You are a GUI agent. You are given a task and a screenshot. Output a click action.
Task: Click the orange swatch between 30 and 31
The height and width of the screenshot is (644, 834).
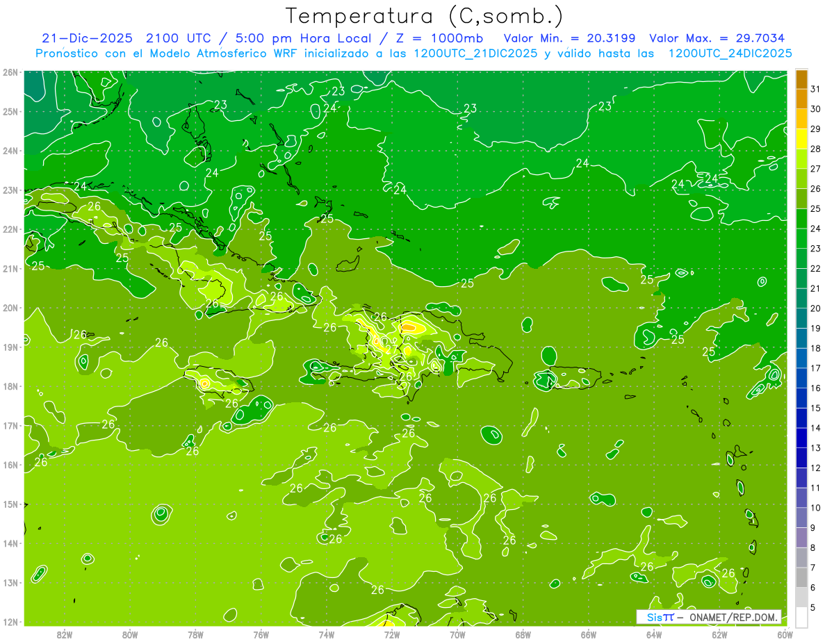pyautogui.click(x=801, y=99)
